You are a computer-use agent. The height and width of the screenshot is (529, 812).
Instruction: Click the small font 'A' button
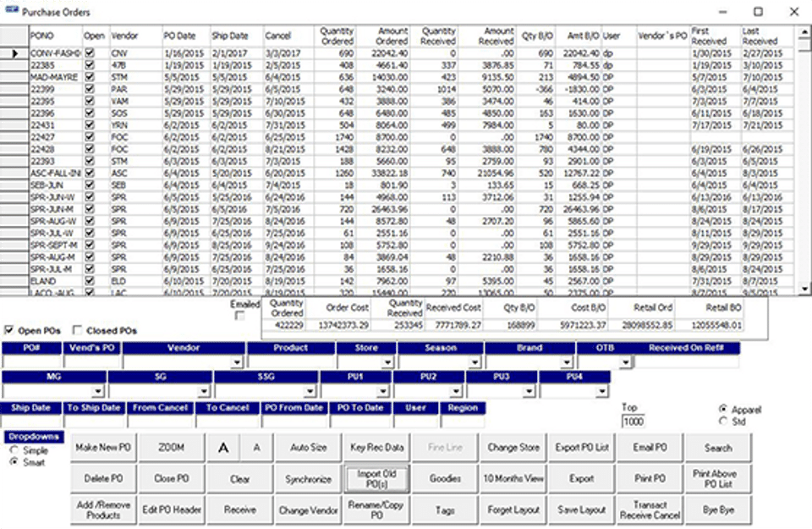(256, 448)
